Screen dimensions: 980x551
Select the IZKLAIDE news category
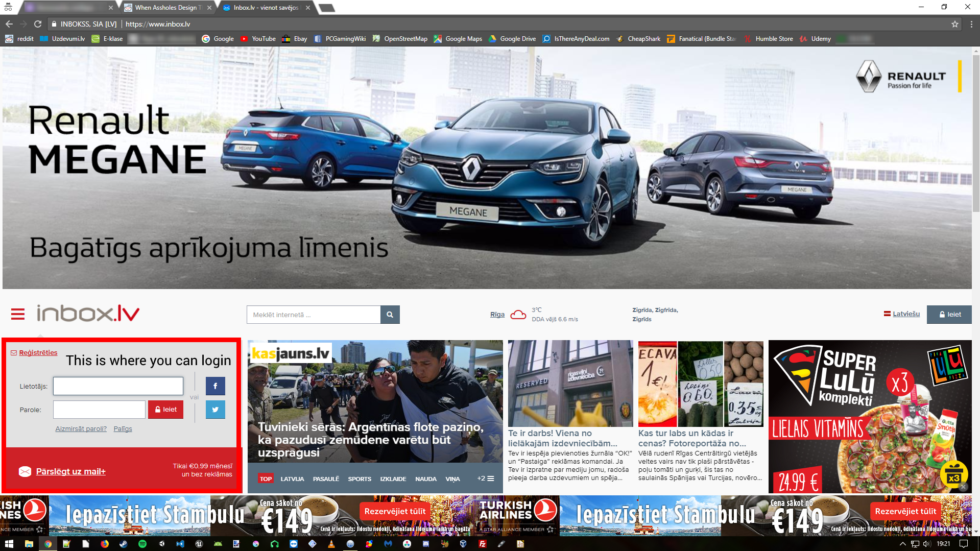393,479
